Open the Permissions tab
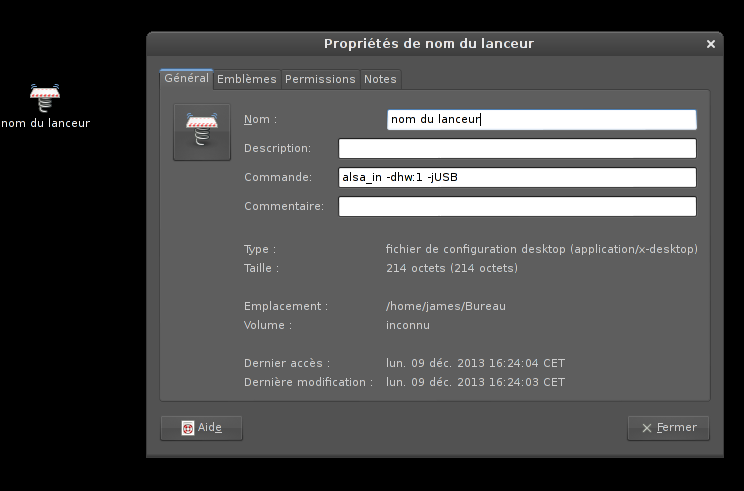 [320, 79]
